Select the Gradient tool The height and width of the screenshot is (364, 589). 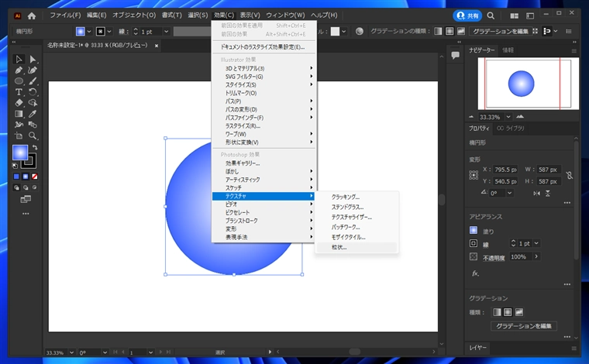click(19, 114)
